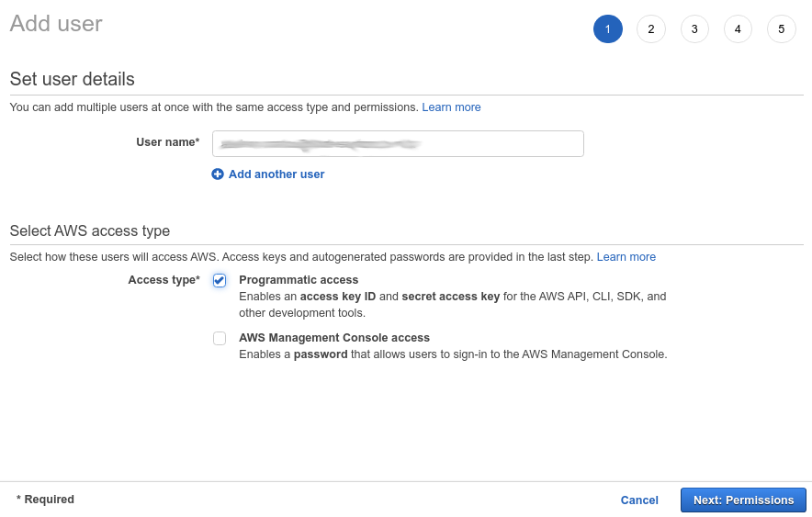Select step 3 circle in progress tracker

694,29
